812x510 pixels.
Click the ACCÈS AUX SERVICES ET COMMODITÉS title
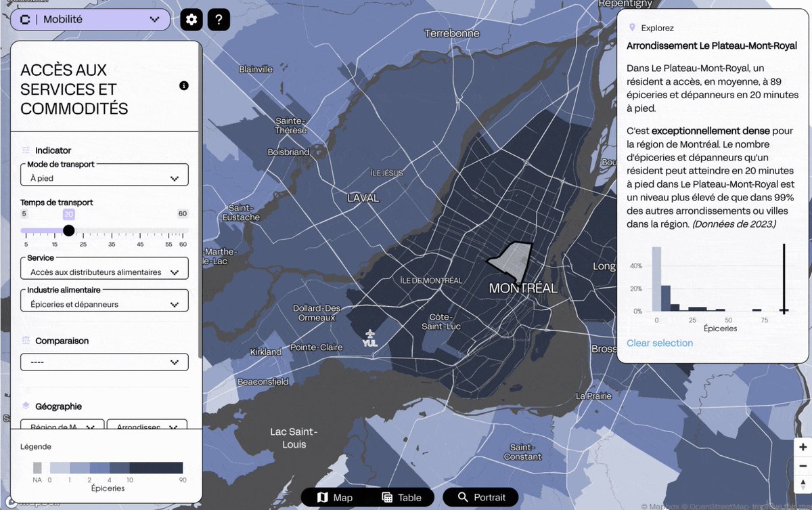tap(74, 89)
